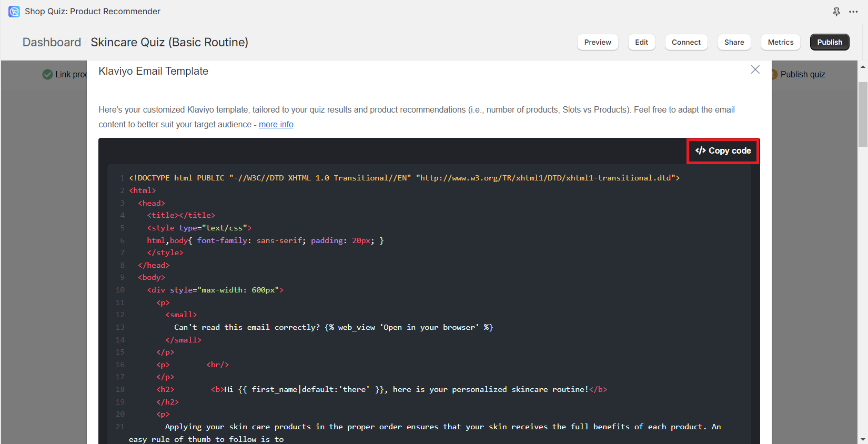The height and width of the screenshot is (444, 868).
Task: Go back to Dashboard breadcrumb
Action: [52, 42]
